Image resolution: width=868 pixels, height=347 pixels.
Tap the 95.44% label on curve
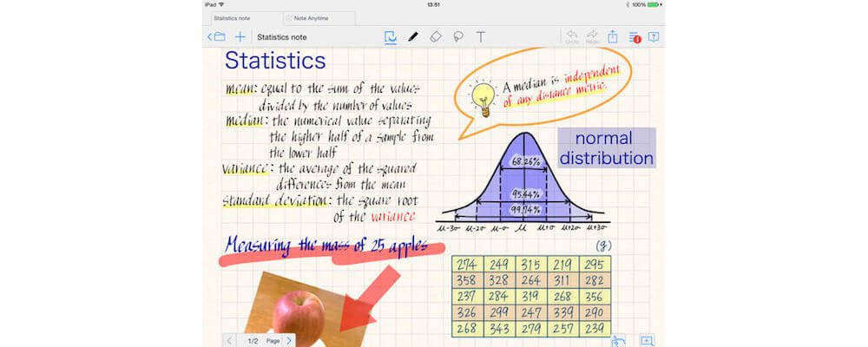[x=525, y=194]
